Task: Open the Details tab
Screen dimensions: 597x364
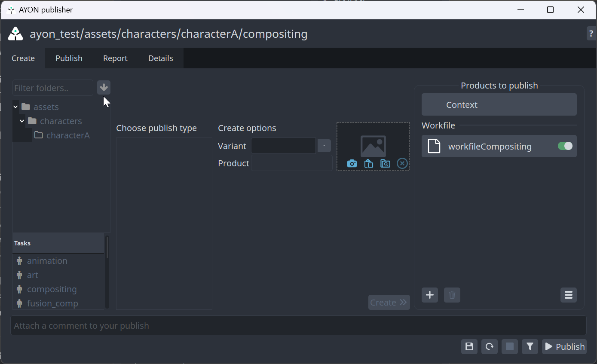Action: (x=161, y=58)
